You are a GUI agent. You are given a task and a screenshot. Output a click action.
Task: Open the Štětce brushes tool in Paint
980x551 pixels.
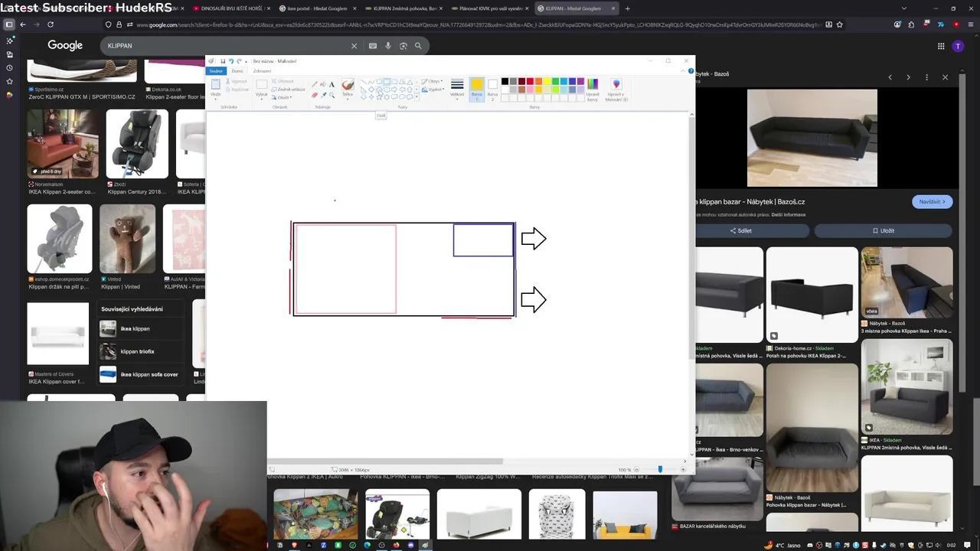click(348, 89)
